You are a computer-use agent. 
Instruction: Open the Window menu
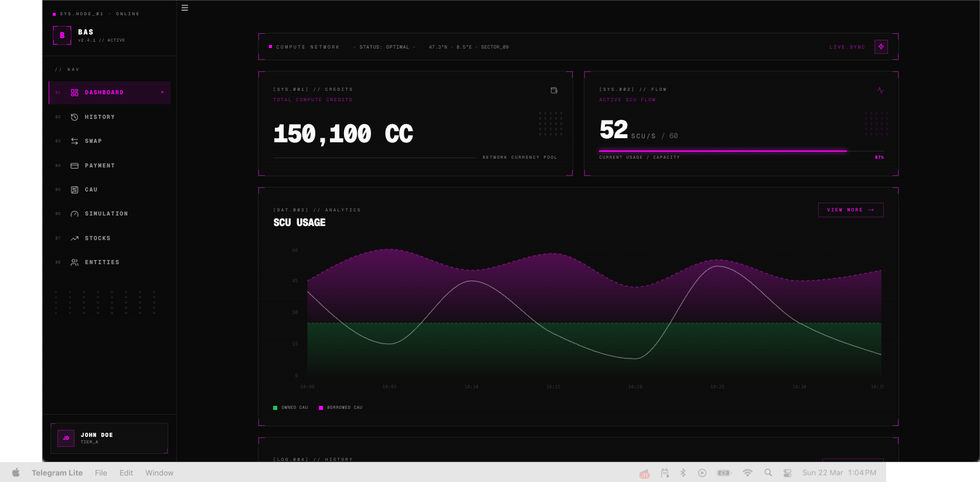tap(159, 473)
